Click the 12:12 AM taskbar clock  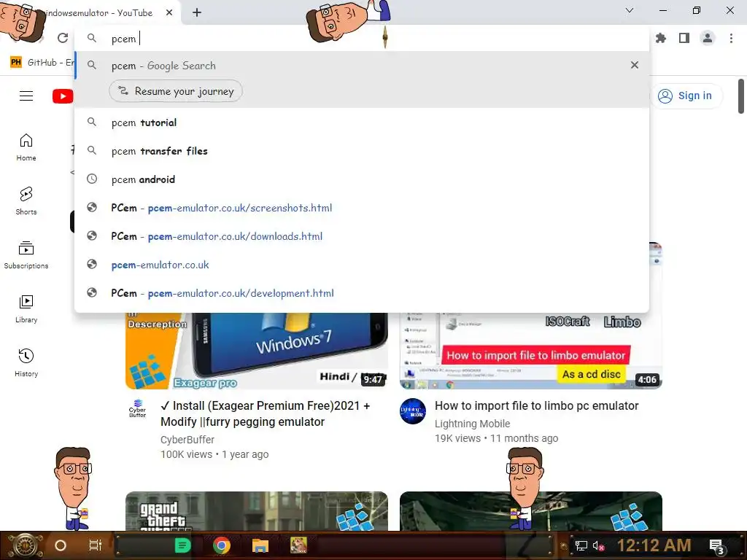pyautogui.click(x=654, y=545)
